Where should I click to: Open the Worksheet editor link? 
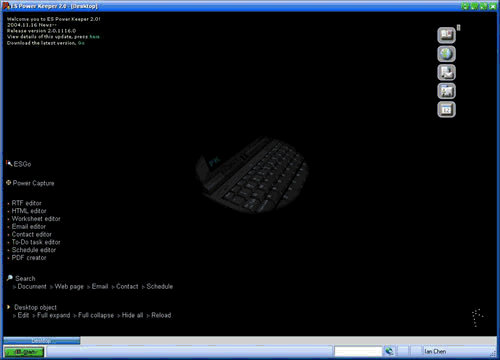click(36, 219)
